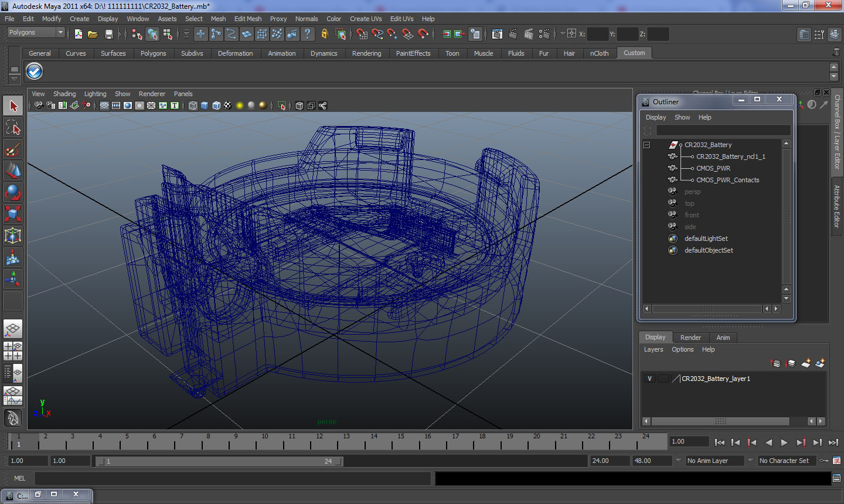Image resolution: width=844 pixels, height=504 pixels.
Task: Open the Render View window icon
Action: pyautogui.click(x=497, y=34)
